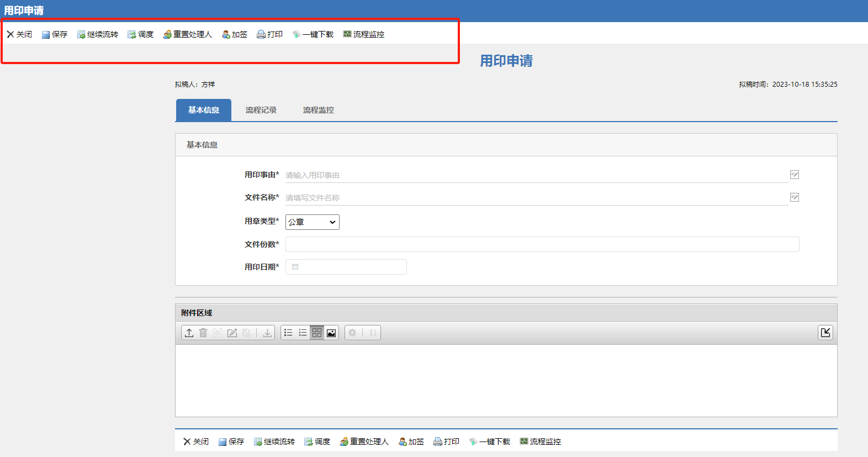The height and width of the screenshot is (457, 868).
Task: Click the phrase icon beside 用印事由 field
Action: 794,175
